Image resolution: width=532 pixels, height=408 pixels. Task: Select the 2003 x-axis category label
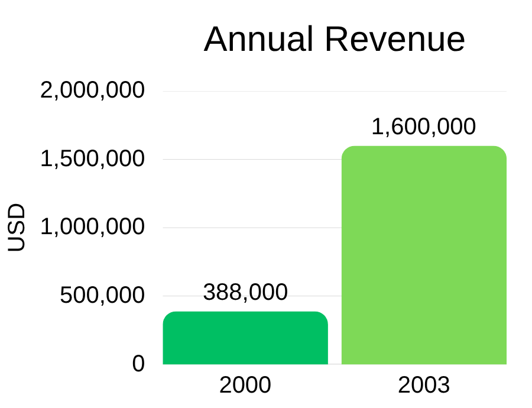point(424,385)
